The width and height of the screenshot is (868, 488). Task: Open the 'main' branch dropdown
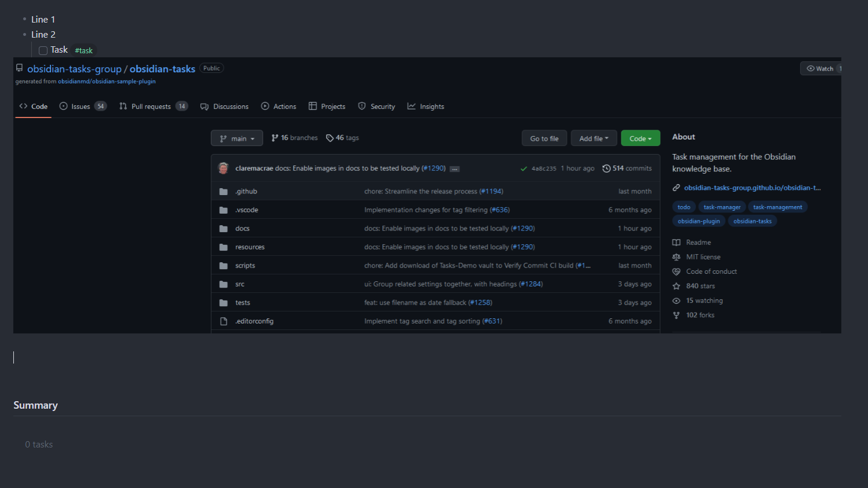click(x=236, y=138)
